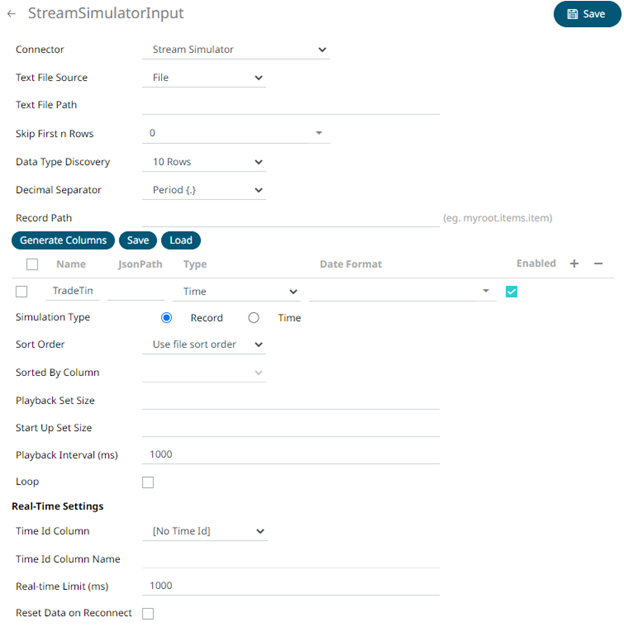The height and width of the screenshot is (627, 624).
Task: Click the back arrow beside StreamSimulatorInput
Action: (x=12, y=15)
